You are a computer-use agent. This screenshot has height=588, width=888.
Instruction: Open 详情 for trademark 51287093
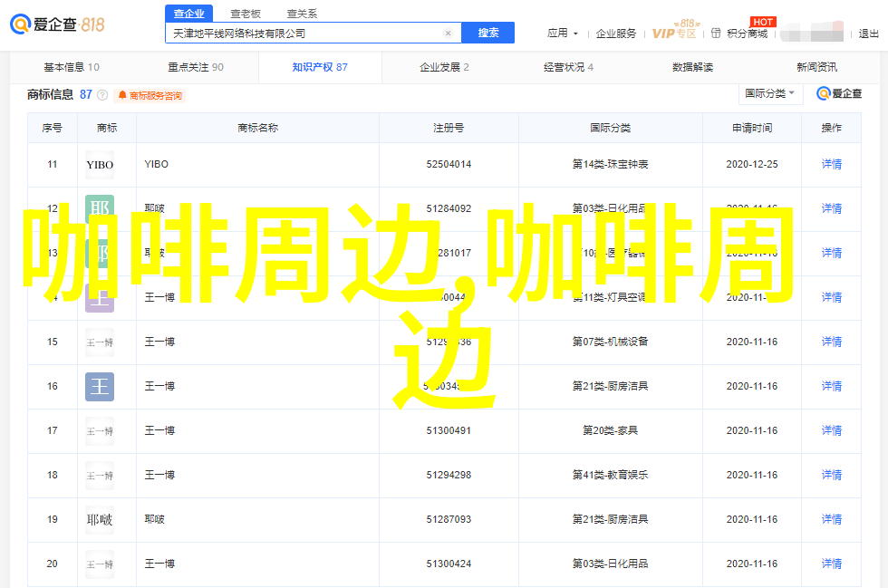832,519
